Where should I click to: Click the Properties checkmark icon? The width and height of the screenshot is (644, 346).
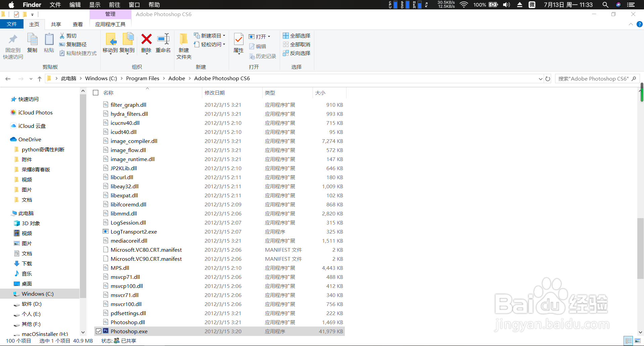click(x=238, y=39)
